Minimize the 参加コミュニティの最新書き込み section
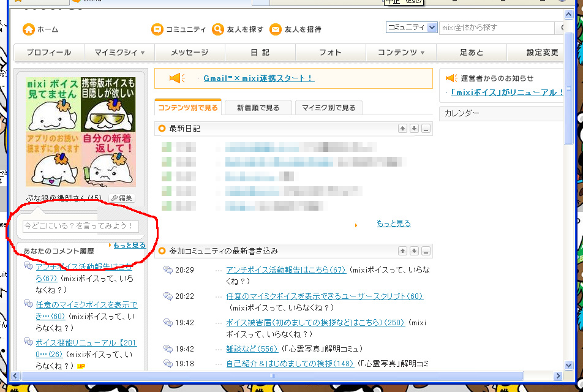The height and width of the screenshot is (392, 583). coord(426,251)
